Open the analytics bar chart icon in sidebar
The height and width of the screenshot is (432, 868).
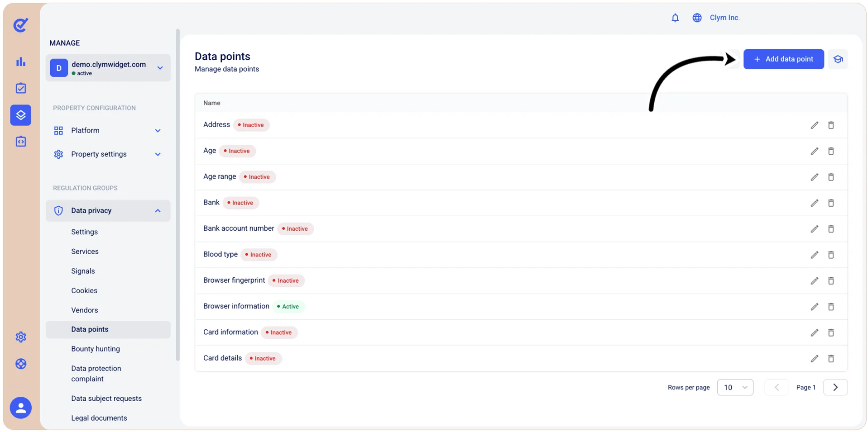coord(21,62)
